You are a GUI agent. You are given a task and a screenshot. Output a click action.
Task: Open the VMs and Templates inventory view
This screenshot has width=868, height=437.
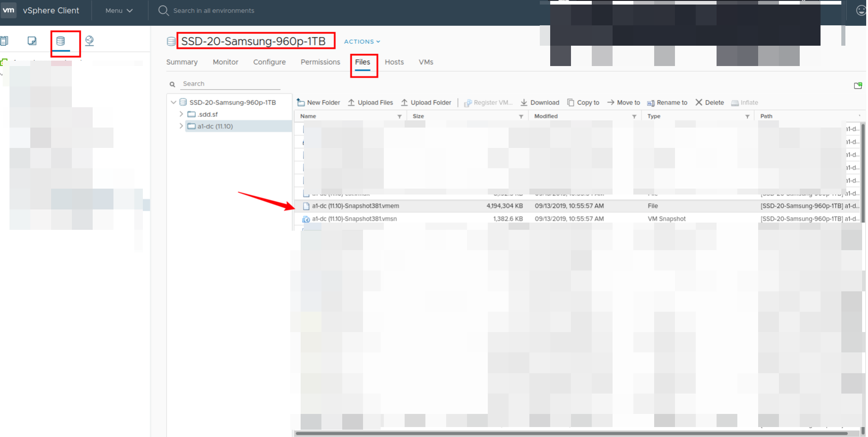(32, 41)
